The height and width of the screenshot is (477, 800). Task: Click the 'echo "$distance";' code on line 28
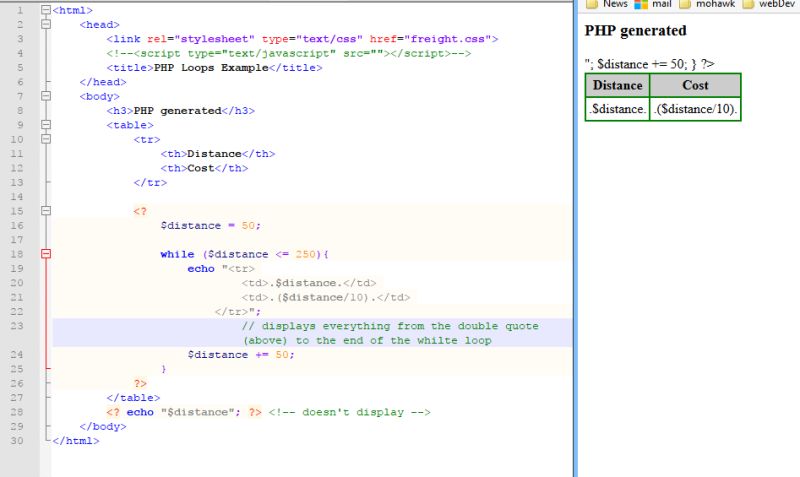pos(184,412)
